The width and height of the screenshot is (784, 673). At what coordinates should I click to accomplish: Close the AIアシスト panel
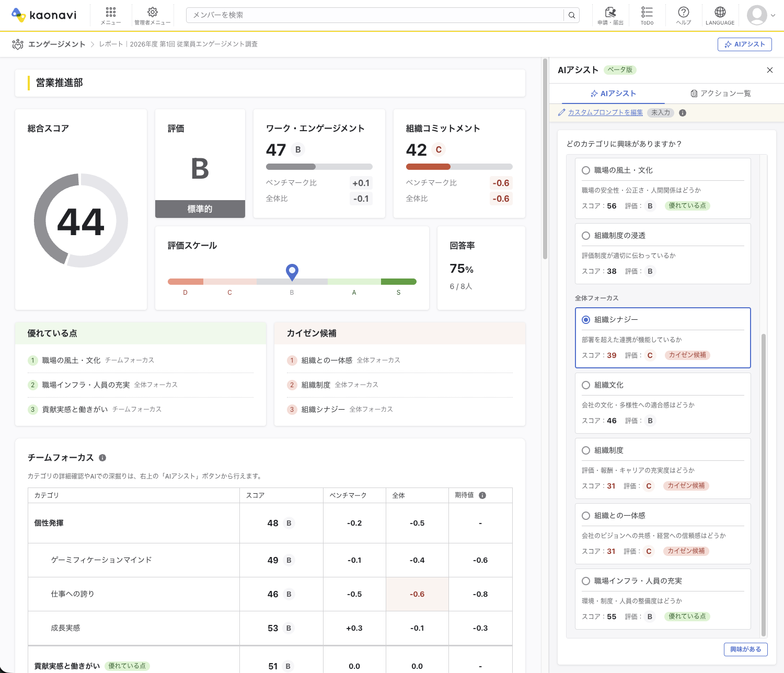click(769, 70)
